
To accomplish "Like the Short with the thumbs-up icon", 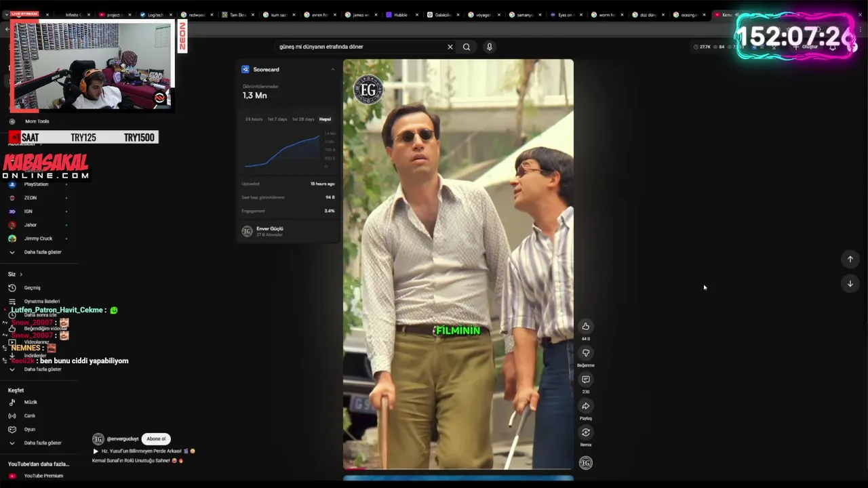I will pyautogui.click(x=586, y=326).
